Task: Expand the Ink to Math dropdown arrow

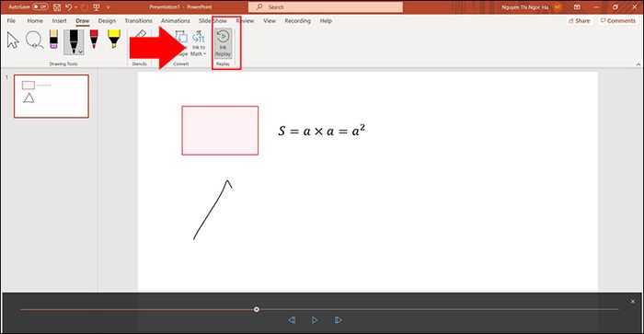Action: (x=204, y=53)
